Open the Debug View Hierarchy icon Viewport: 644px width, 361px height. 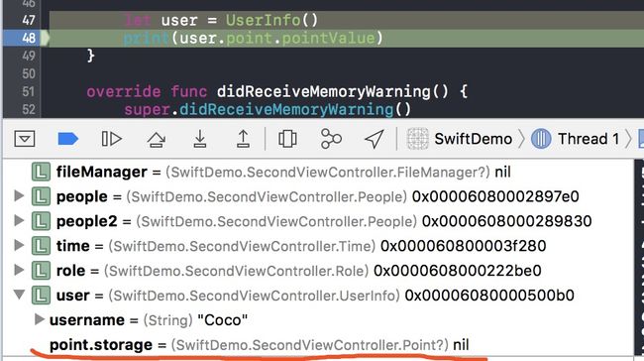(x=287, y=139)
